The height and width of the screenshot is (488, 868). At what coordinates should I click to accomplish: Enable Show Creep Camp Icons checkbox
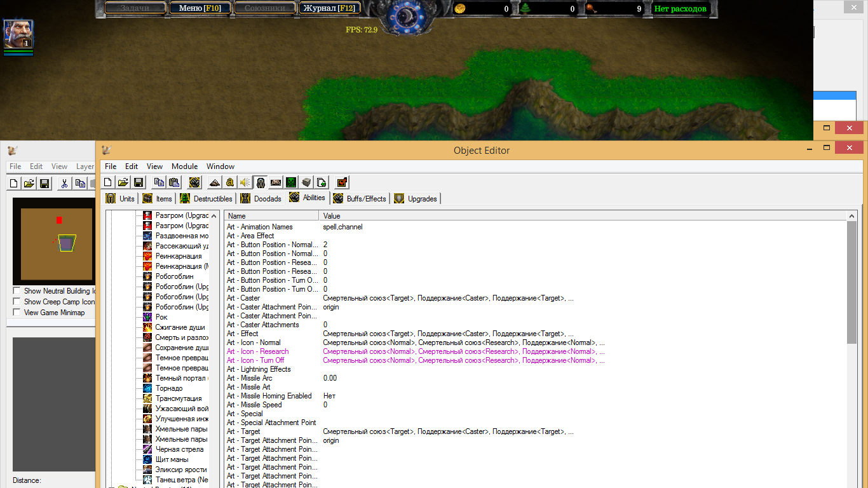[x=17, y=302]
